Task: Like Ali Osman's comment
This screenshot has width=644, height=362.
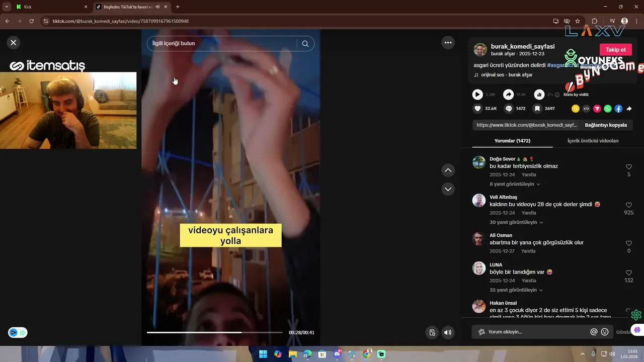Action: pos(629,243)
